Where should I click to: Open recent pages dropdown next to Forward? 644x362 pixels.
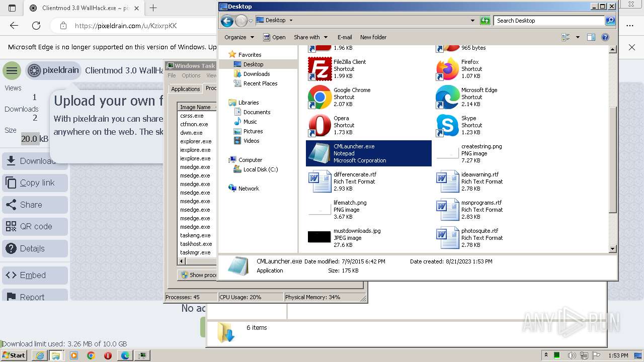(251, 21)
